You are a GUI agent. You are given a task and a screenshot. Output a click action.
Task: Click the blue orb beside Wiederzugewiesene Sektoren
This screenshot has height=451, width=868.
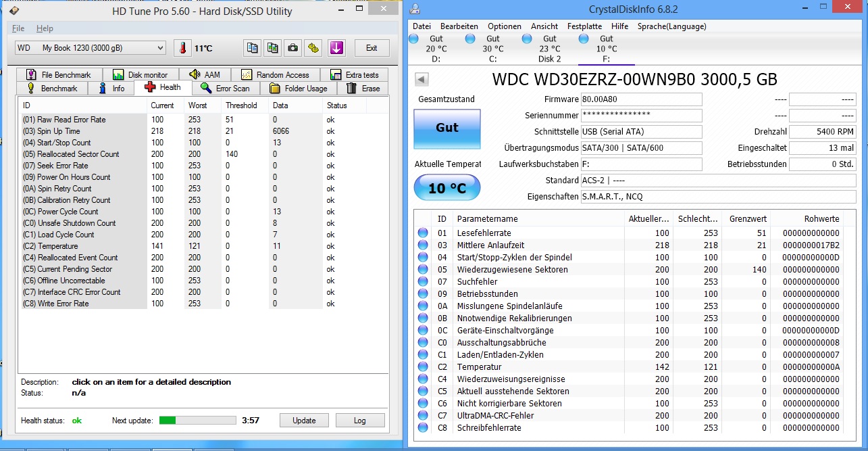[x=423, y=269]
